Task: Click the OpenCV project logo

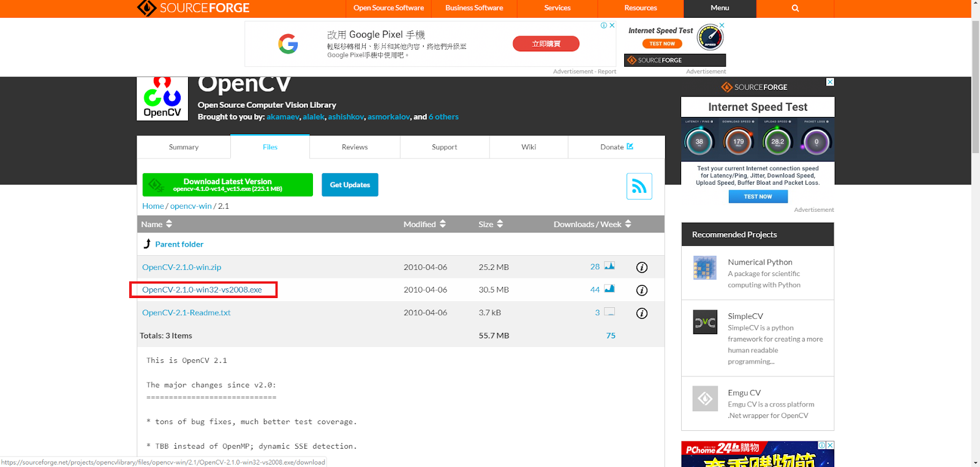Action: 162,99
